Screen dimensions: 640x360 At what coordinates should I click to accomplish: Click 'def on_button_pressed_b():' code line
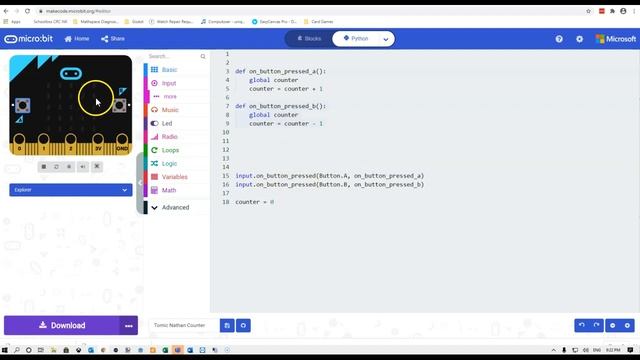click(x=280, y=106)
